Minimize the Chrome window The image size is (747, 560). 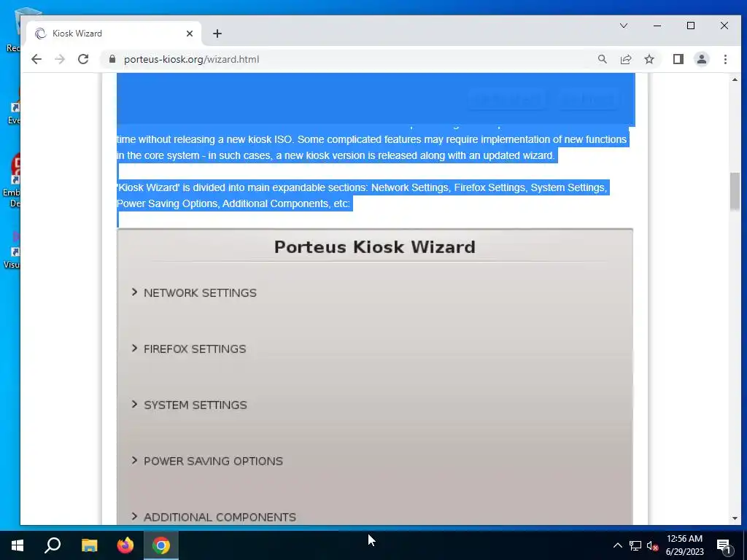tap(657, 26)
